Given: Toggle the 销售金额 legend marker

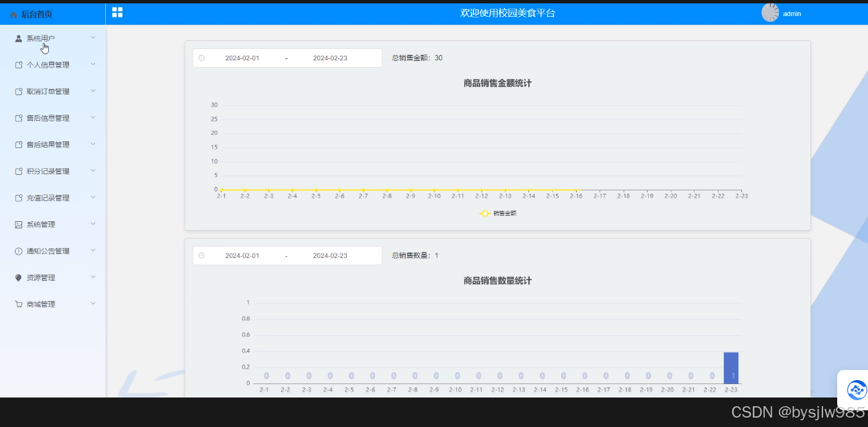Looking at the screenshot, I should [x=484, y=213].
